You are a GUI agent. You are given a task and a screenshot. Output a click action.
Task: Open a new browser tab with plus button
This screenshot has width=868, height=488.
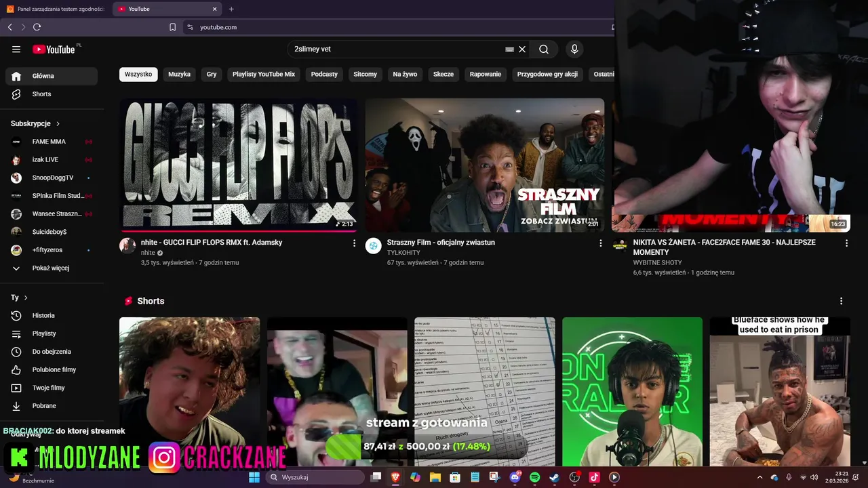(x=231, y=9)
